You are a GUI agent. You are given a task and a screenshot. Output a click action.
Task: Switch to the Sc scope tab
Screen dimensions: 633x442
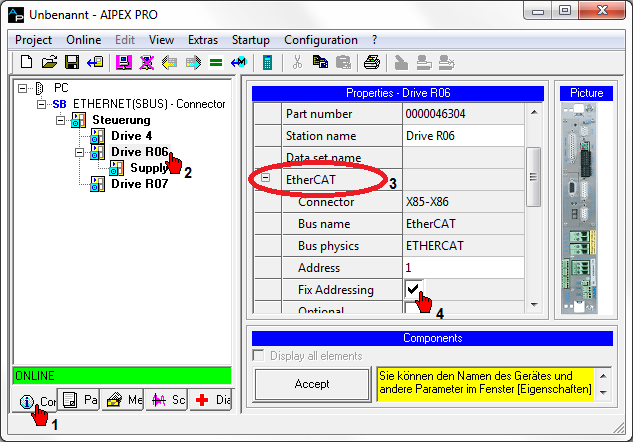pyautogui.click(x=167, y=400)
